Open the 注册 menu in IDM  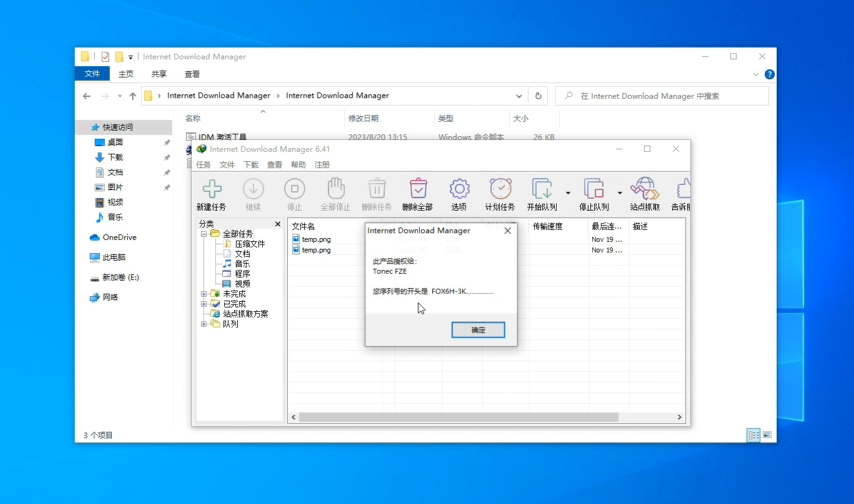[322, 165]
